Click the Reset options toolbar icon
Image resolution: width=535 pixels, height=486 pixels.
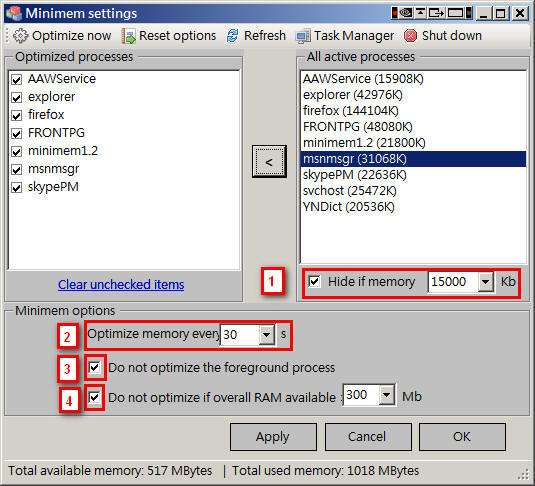click(129, 35)
